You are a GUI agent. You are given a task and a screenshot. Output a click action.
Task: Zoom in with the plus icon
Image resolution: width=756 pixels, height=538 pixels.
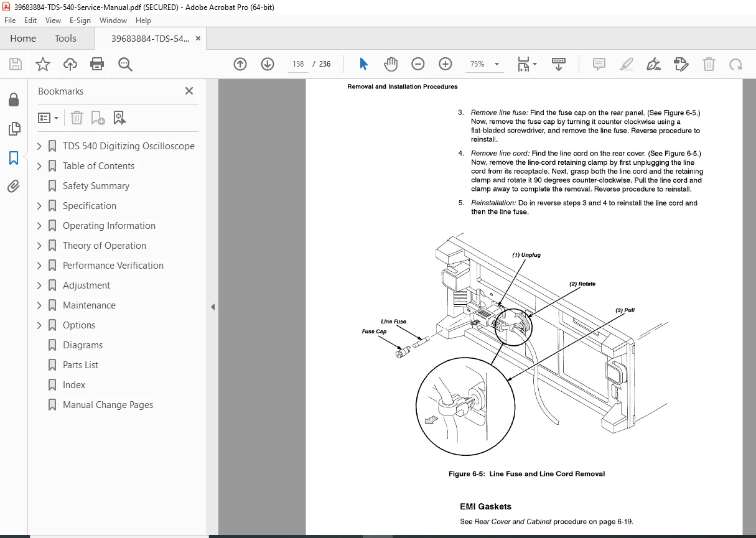point(446,64)
